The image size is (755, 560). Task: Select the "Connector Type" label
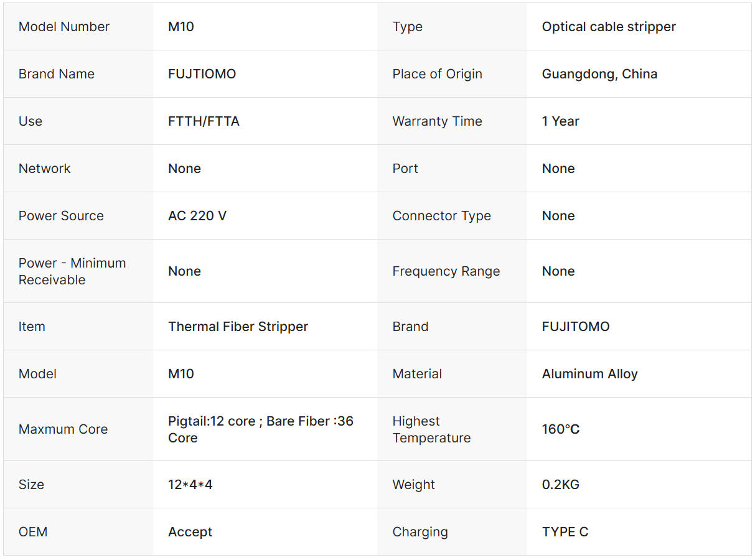coord(441,216)
